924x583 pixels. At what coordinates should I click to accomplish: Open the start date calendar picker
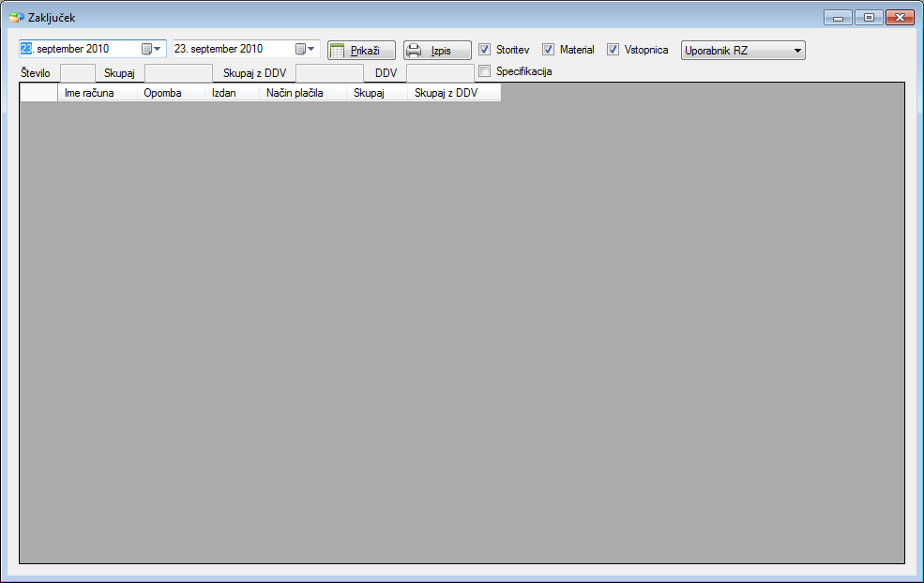click(x=151, y=49)
